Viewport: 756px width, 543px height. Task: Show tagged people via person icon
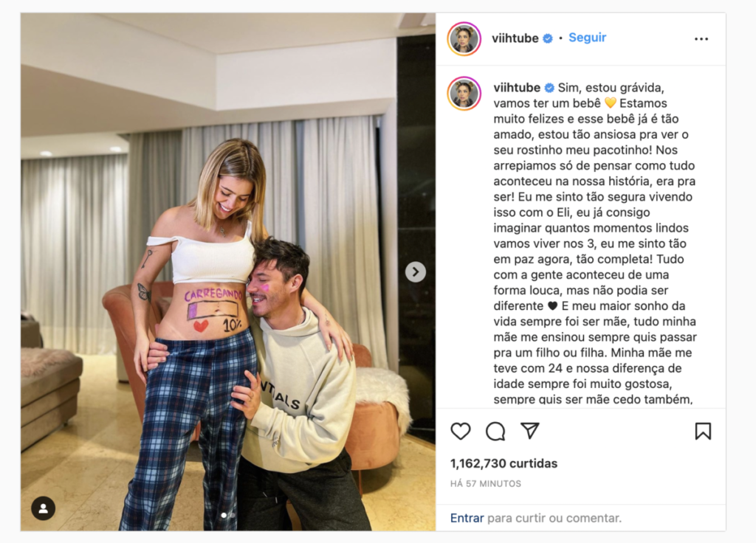pyautogui.click(x=44, y=508)
